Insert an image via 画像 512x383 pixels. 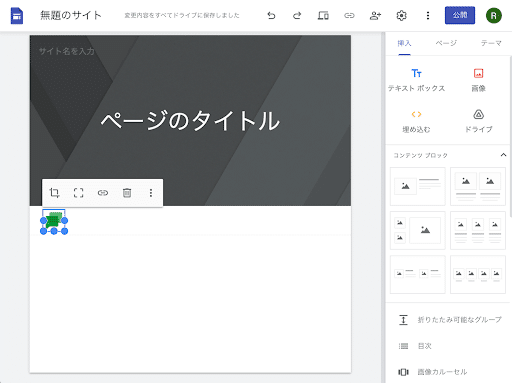[478, 80]
